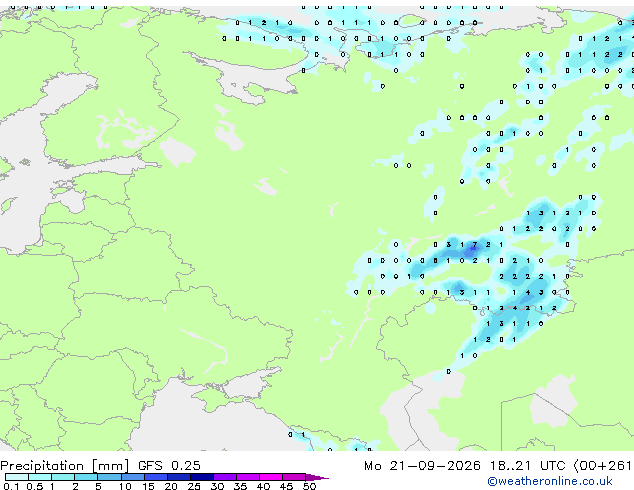The width and height of the screenshot is (634, 490).
Task: Click the 15 label in legend scale
Action: [148, 486]
